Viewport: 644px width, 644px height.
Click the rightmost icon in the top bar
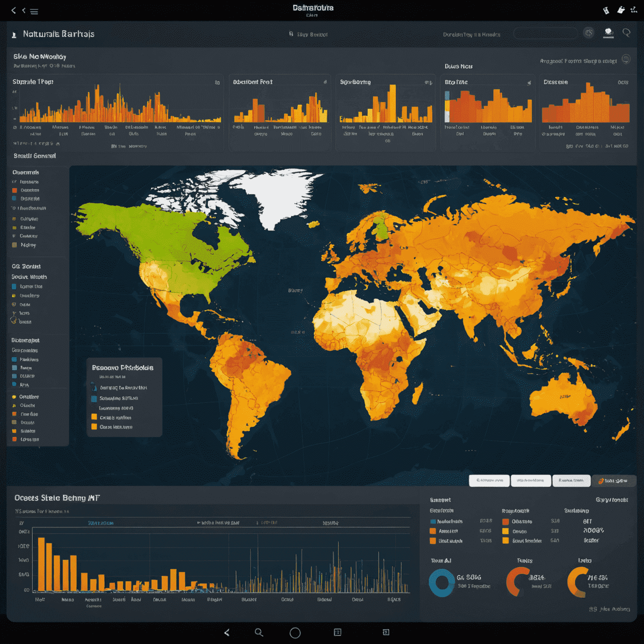click(634, 10)
